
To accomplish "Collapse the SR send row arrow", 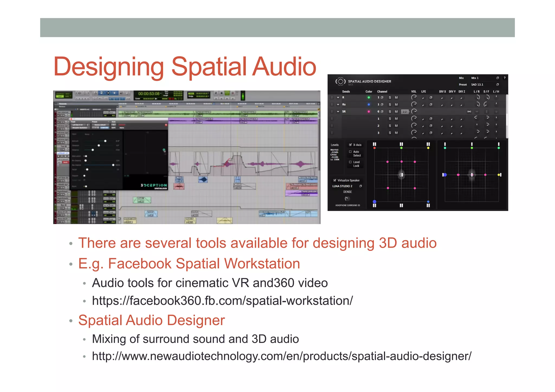I will (x=338, y=112).
